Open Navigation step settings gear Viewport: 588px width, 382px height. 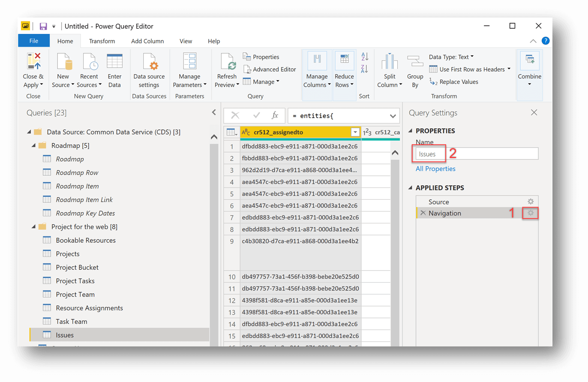click(x=531, y=213)
